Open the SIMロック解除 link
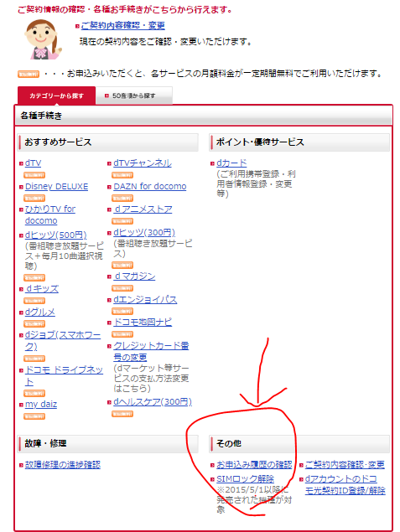The width and height of the screenshot is (400, 532). [245, 479]
